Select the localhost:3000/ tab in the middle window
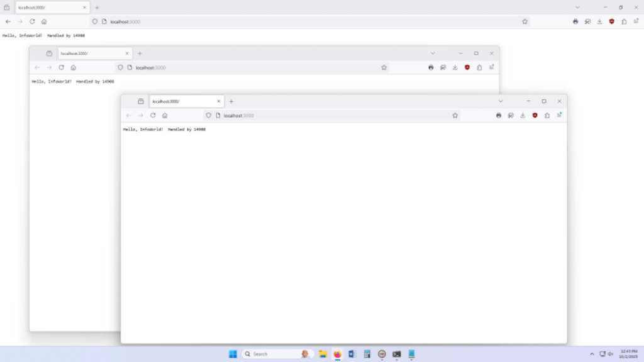 (x=95, y=54)
